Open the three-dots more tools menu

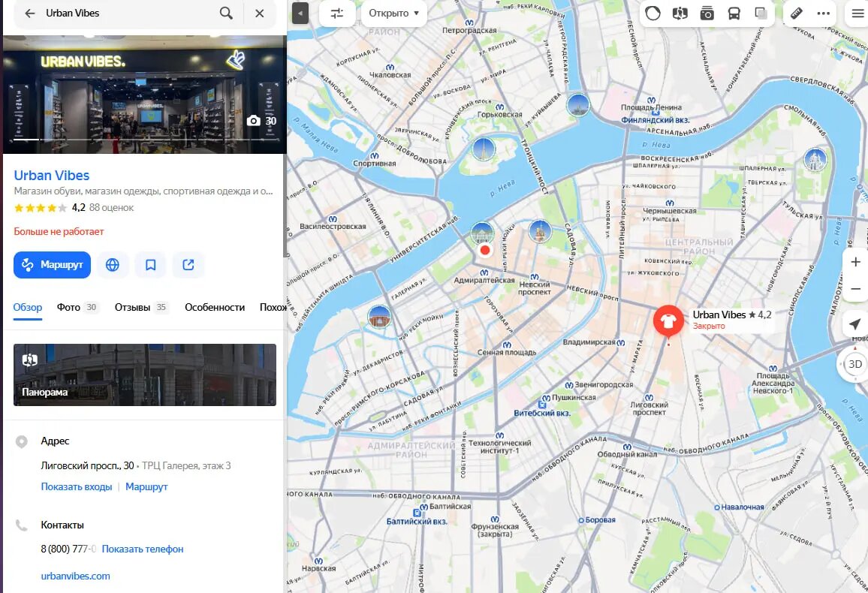tap(824, 14)
